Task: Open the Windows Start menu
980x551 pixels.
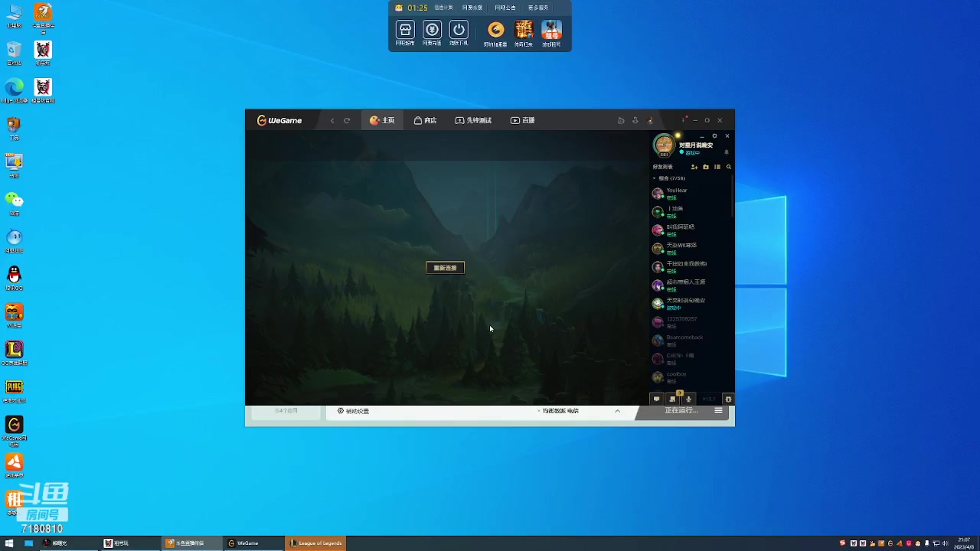Action: click(10, 543)
